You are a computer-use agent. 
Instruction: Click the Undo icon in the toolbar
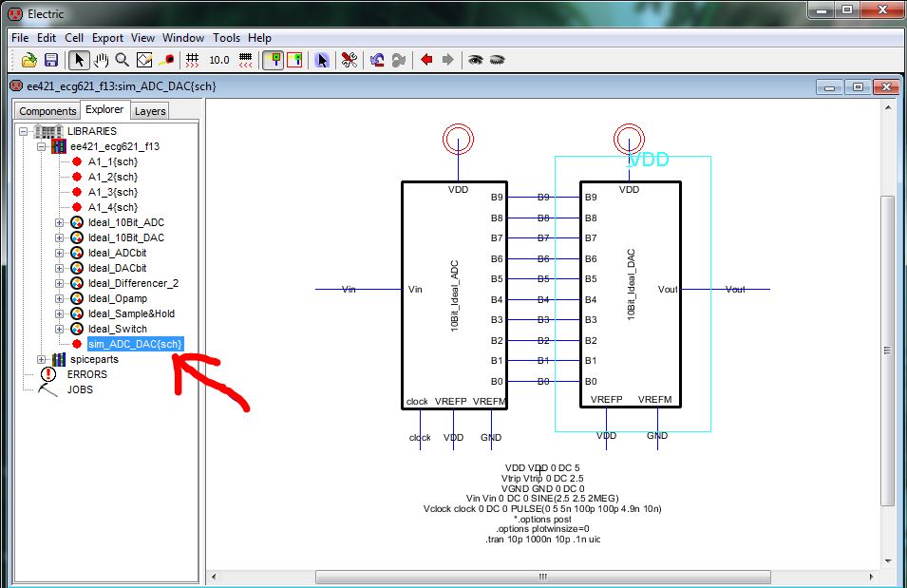point(376,60)
